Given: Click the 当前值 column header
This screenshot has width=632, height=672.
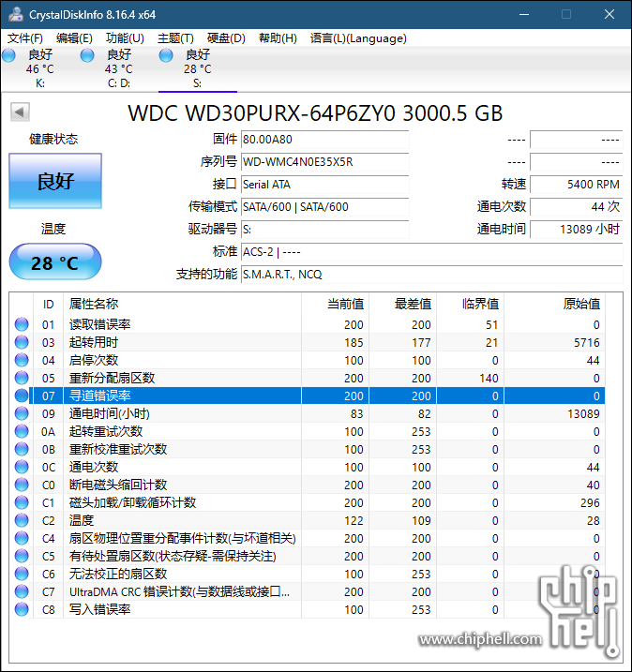Looking at the screenshot, I should [336, 305].
